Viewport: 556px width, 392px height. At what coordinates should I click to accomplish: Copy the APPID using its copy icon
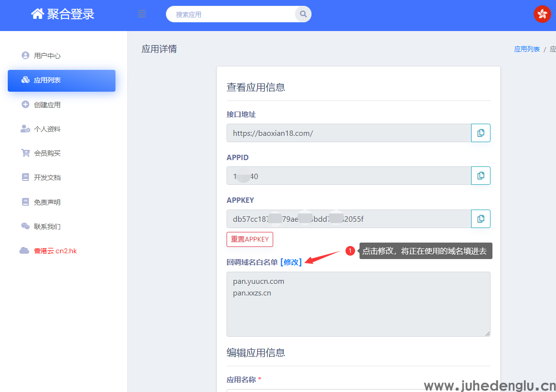pyautogui.click(x=480, y=176)
